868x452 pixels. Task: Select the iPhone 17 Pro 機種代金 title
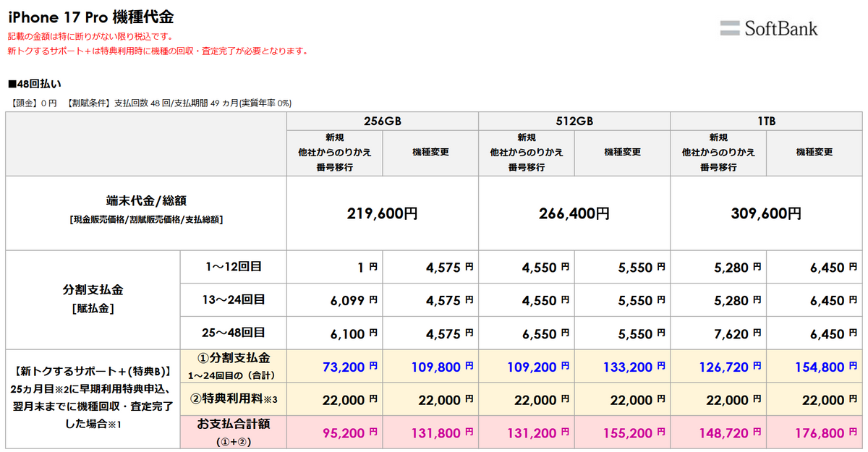point(90,16)
